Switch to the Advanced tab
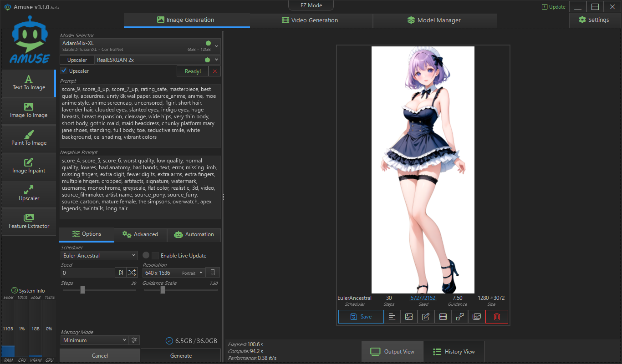The height and width of the screenshot is (364, 622). 141,234
